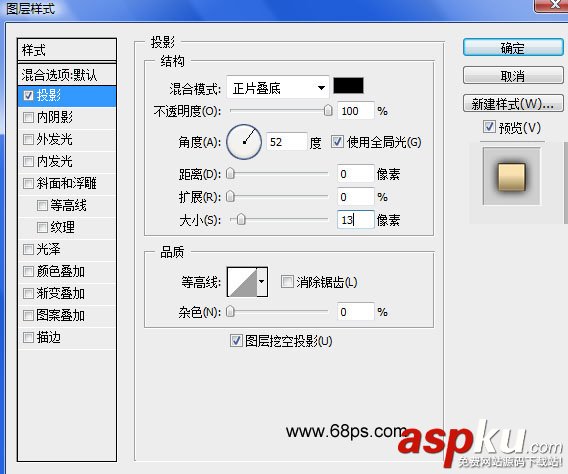Click the 杂色 value field
568x474 pixels.
(355, 311)
